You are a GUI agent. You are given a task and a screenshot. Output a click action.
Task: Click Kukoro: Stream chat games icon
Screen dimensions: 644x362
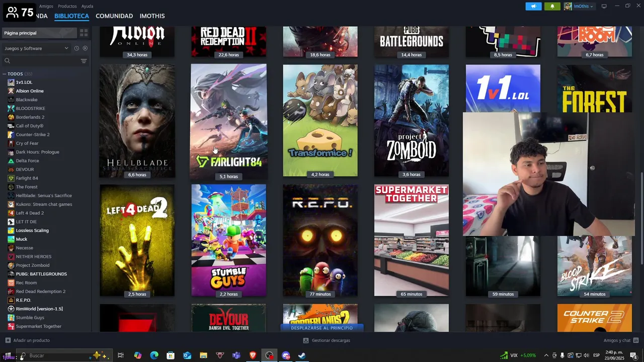pyautogui.click(x=11, y=204)
